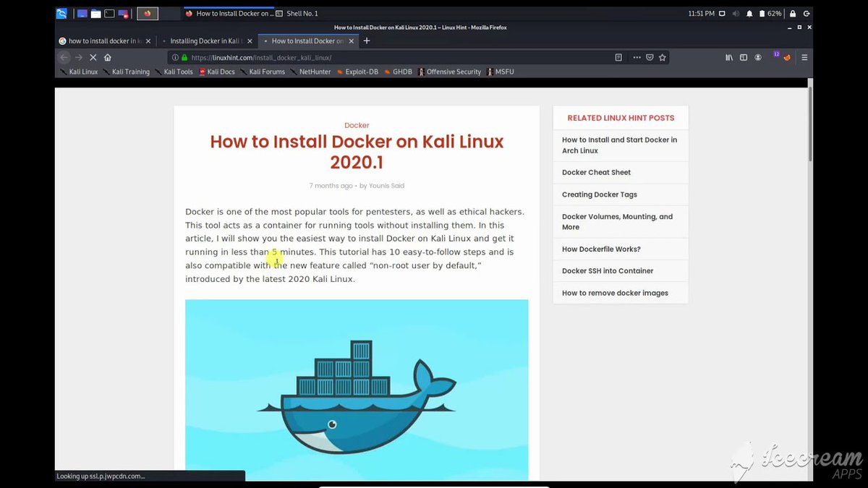Click the 11:51 PM clock
Viewport: 868px width, 488px height.
point(701,13)
